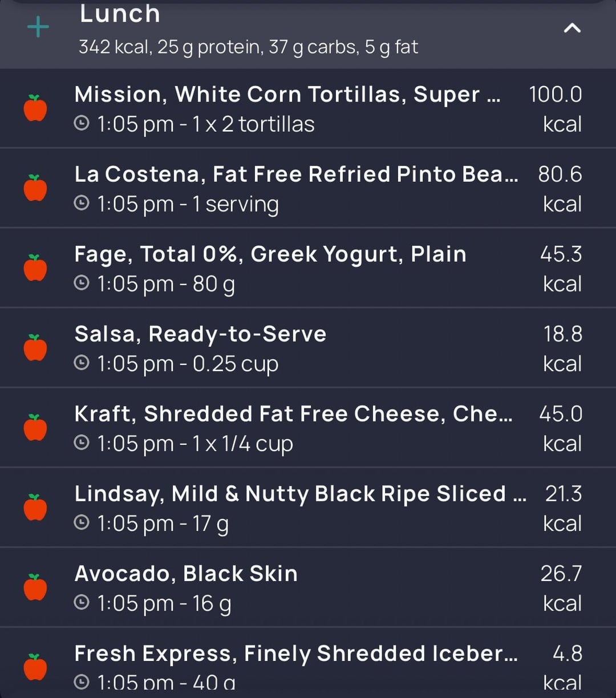616x698 pixels.
Task: Select Kraft Shredded Fat Free Cheese entry
Action: pyautogui.click(x=308, y=428)
